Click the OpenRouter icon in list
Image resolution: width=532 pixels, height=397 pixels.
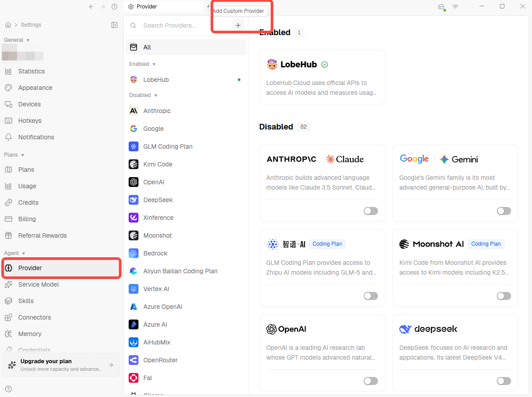pyautogui.click(x=134, y=360)
